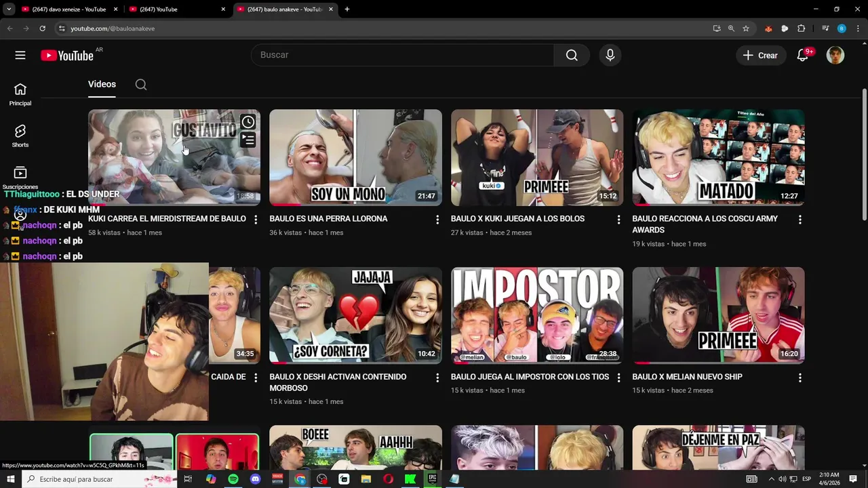Open the Chrome profile avatar

(x=842, y=28)
